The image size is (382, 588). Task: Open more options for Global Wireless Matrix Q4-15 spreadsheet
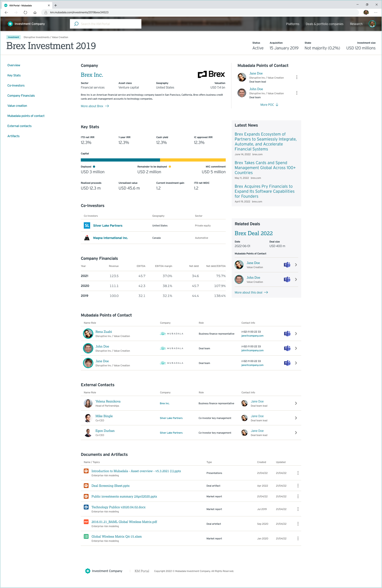[298, 538]
